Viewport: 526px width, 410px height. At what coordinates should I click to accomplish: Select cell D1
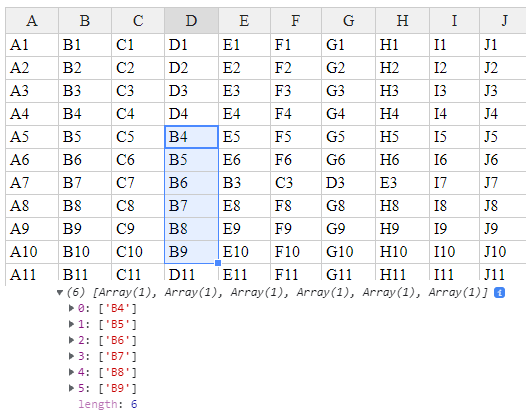[191, 45]
